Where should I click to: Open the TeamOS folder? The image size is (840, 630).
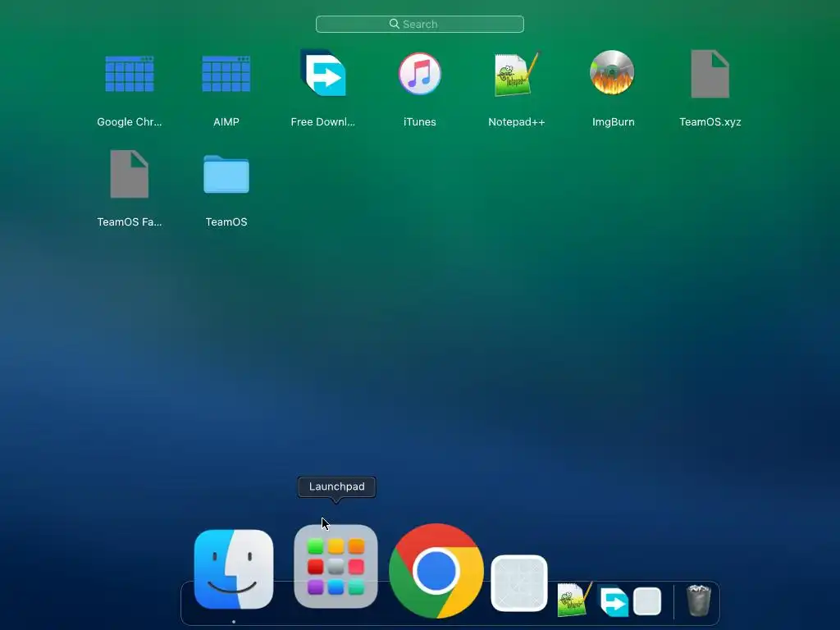[x=226, y=174]
